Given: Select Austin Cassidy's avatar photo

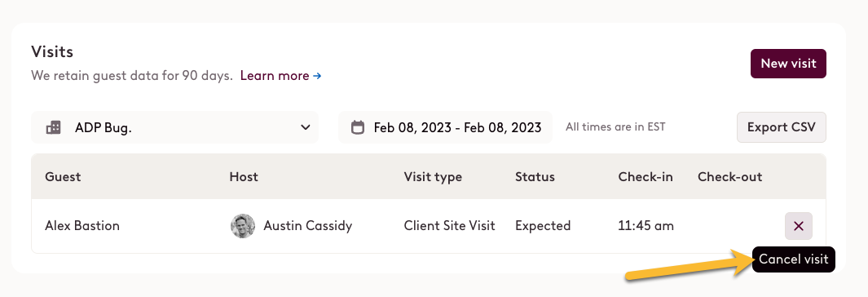Looking at the screenshot, I should [x=243, y=226].
